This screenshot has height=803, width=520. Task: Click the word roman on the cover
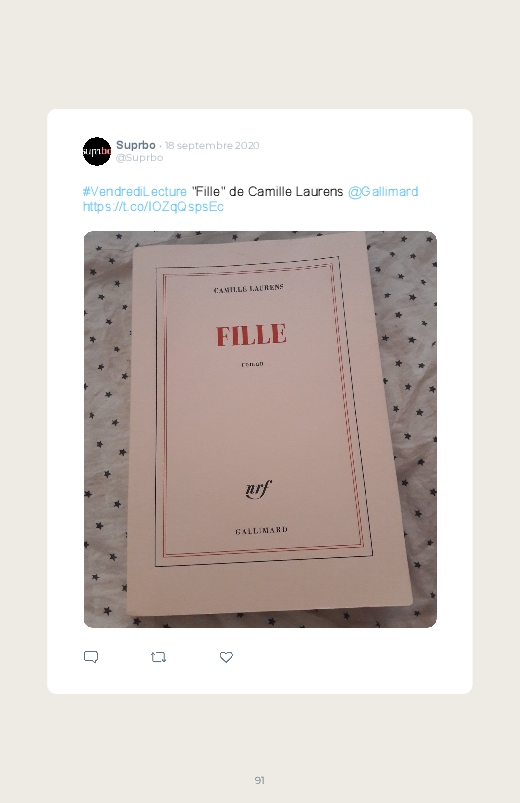252,364
